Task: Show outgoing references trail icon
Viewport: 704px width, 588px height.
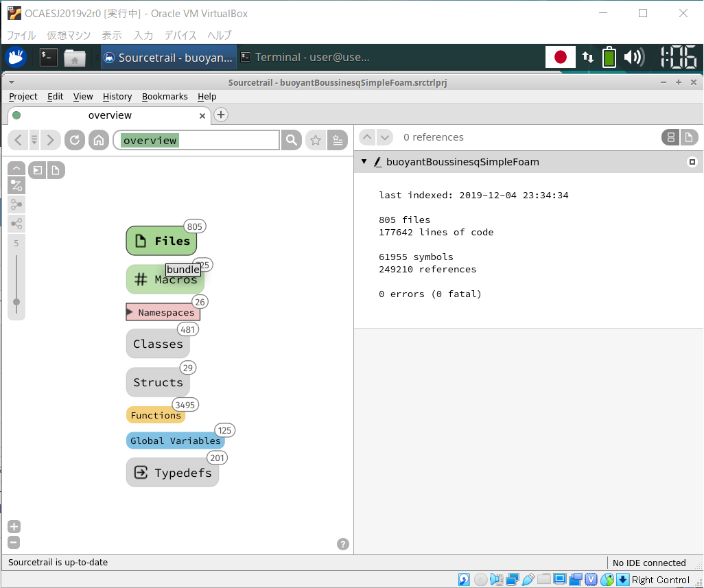Action: point(16,224)
